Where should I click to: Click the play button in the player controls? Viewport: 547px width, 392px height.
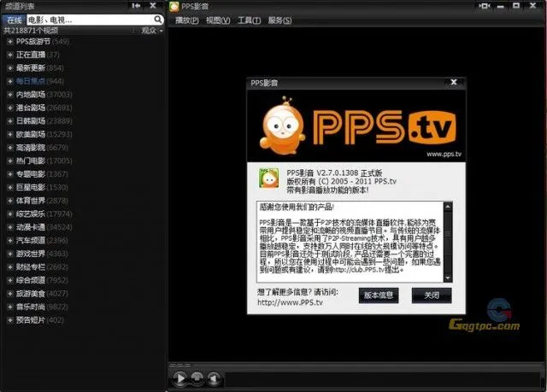pos(180,378)
